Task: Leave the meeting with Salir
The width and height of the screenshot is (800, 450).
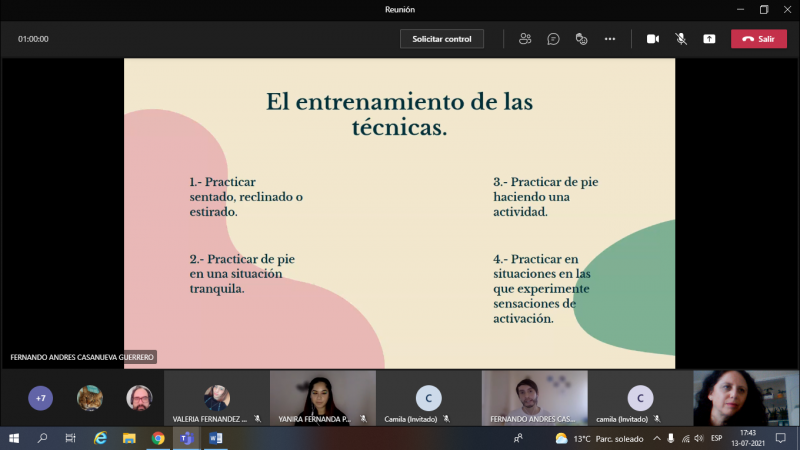Action: click(758, 39)
